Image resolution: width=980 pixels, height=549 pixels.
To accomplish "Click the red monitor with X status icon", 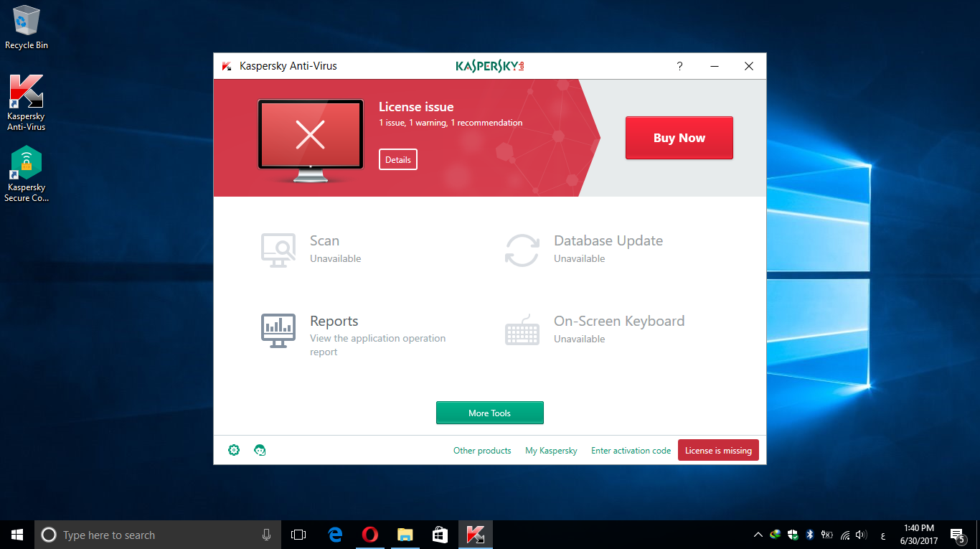I will pyautogui.click(x=311, y=141).
